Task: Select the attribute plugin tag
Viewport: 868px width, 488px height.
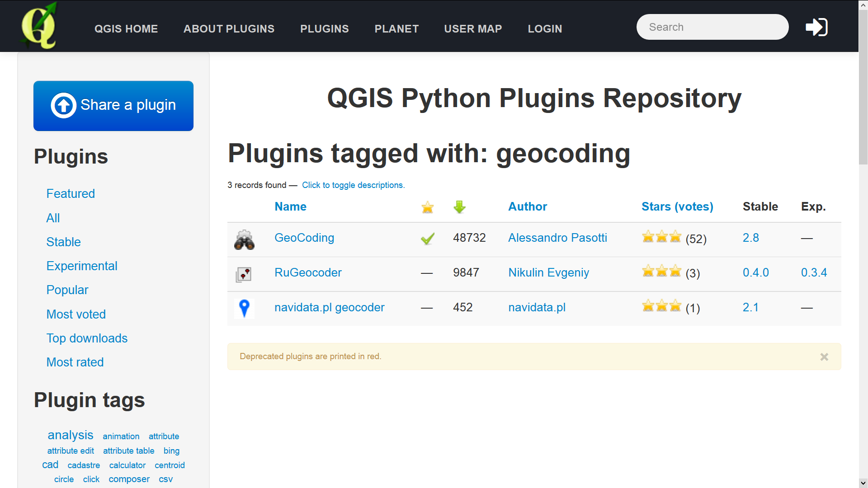Action: coord(164,436)
